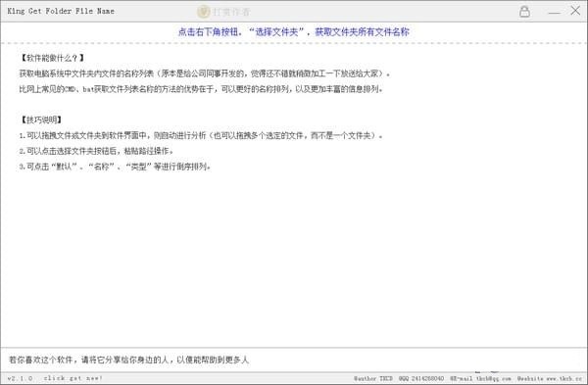Minimize the King Get Folder File Name window

554,13
